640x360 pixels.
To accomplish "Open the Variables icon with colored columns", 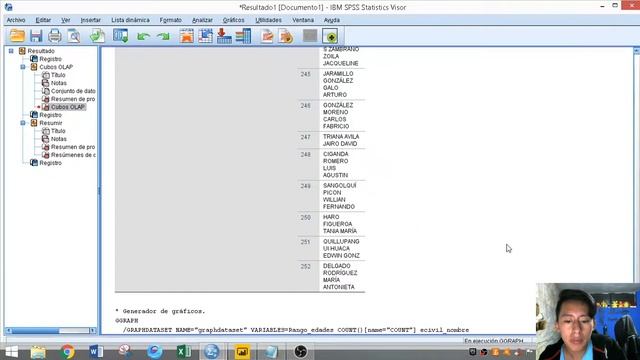I will (x=243, y=36).
